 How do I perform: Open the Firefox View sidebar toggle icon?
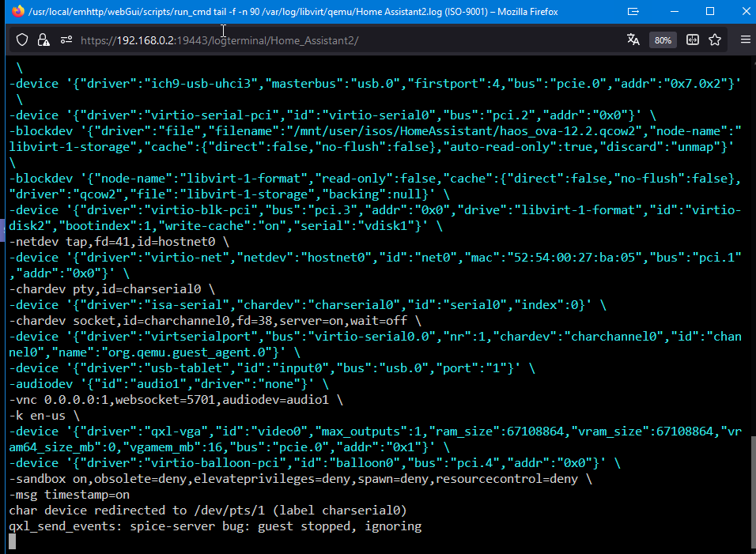[693, 40]
